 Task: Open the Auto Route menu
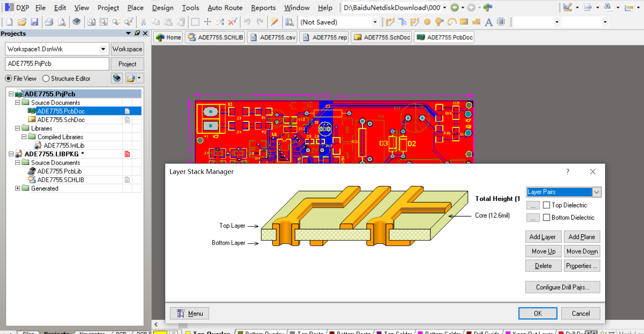pyautogui.click(x=225, y=8)
